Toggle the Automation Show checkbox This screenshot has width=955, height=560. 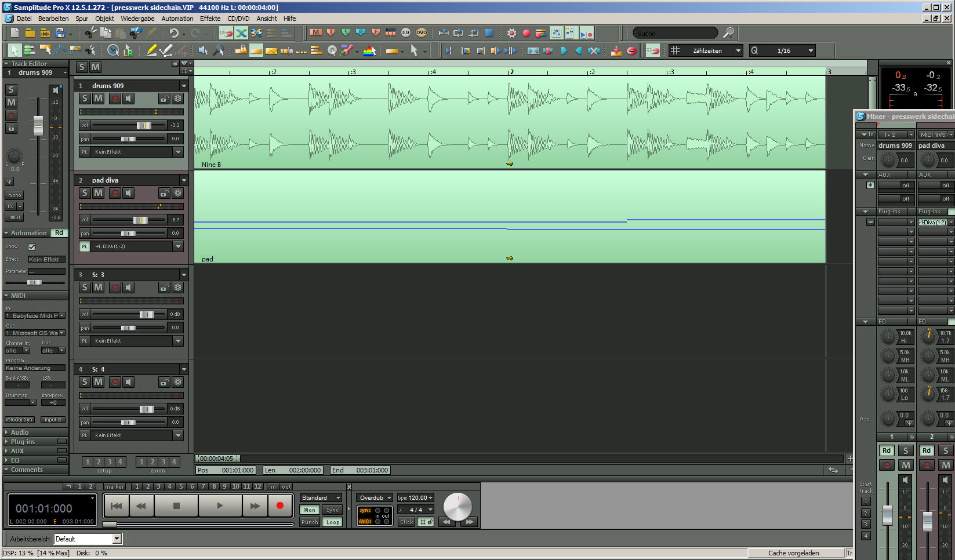point(32,247)
